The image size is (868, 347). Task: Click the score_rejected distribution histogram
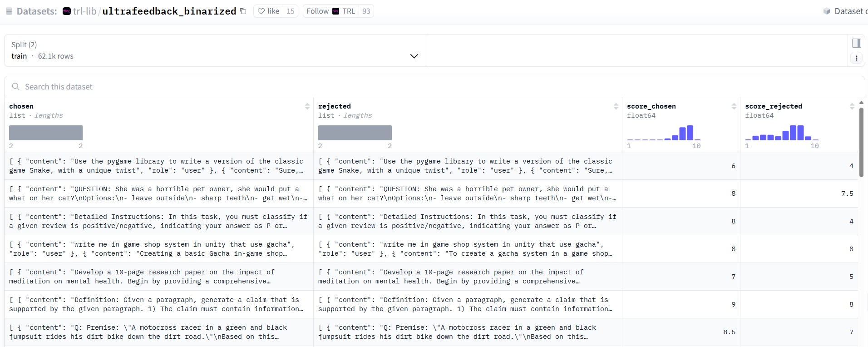782,133
